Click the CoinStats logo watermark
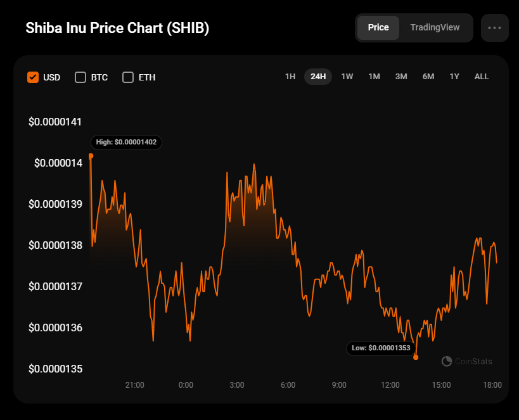The width and height of the screenshot is (519, 420). click(466, 361)
